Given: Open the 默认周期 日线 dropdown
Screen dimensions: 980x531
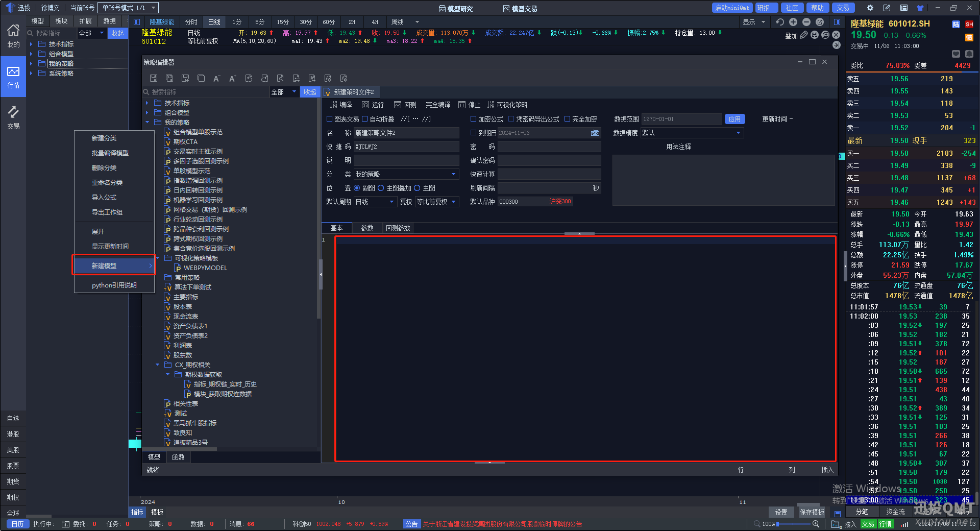Looking at the screenshot, I should pos(375,202).
